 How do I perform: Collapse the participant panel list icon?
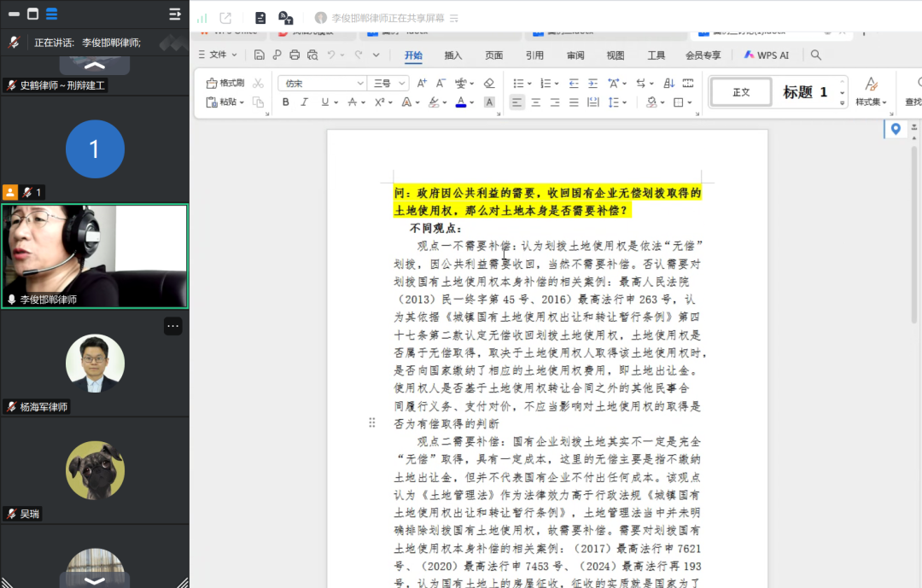tap(175, 14)
